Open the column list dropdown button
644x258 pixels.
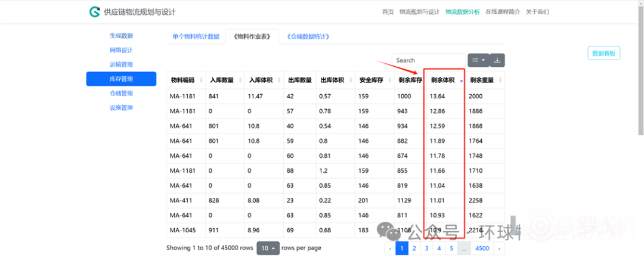pos(478,60)
